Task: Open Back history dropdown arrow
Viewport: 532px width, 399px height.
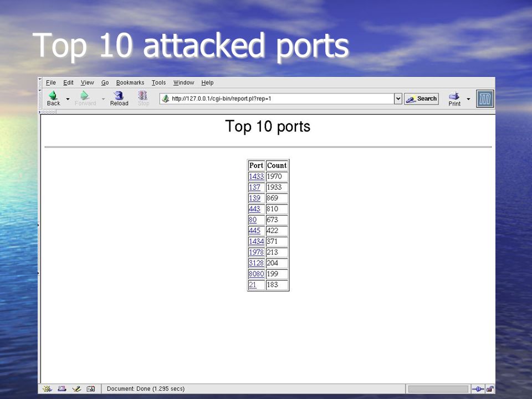Action: [68, 99]
